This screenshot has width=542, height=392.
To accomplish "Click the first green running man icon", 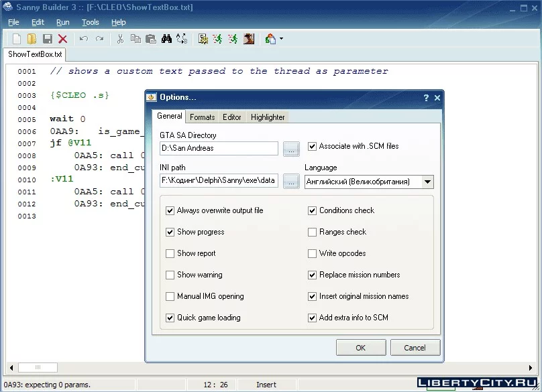I will point(218,39).
